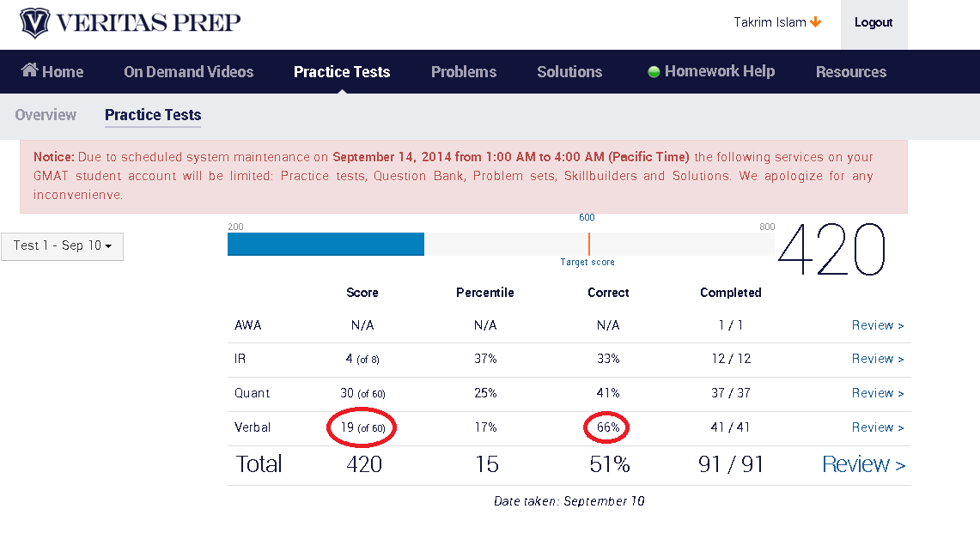Click the blue score progress bar
The image size is (980, 533).
click(x=326, y=245)
